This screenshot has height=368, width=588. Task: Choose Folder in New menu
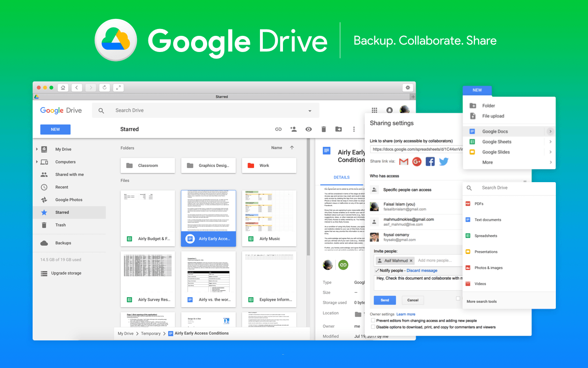point(488,106)
